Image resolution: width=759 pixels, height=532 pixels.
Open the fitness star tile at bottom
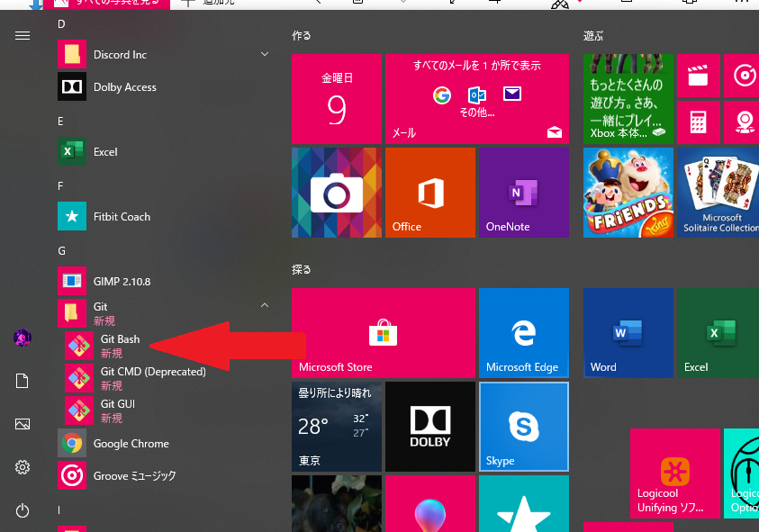pos(524,503)
